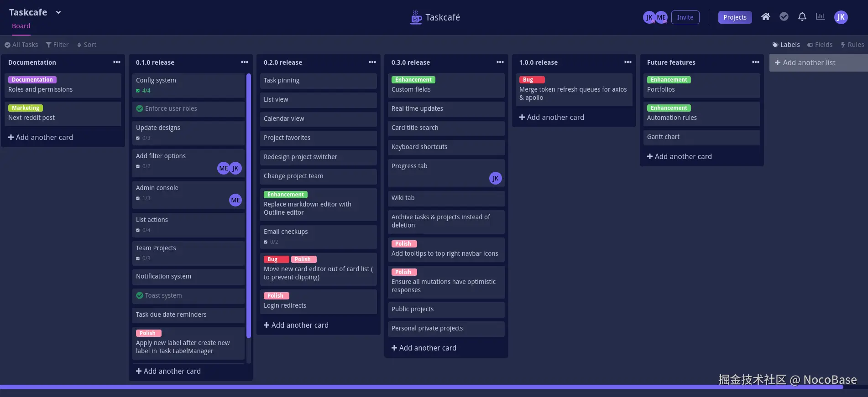The width and height of the screenshot is (868, 397).
Task: Open the Keyboard shortcuts card
Action: [x=446, y=147]
